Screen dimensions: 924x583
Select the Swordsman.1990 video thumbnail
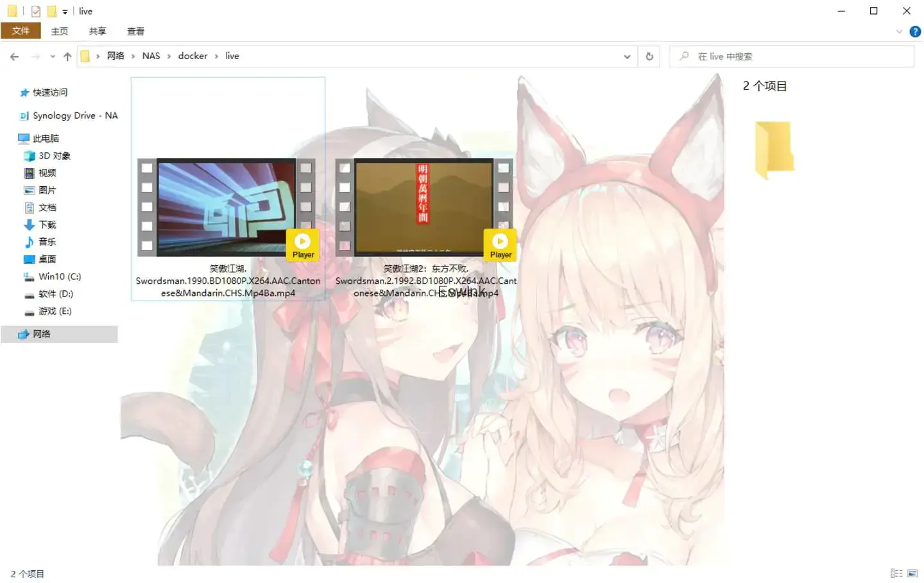click(227, 207)
